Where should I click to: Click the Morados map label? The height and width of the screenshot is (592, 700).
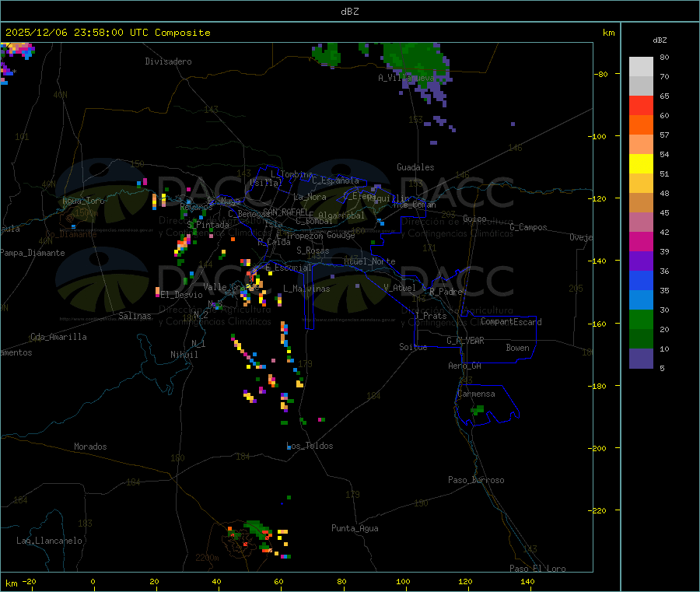tap(90, 447)
